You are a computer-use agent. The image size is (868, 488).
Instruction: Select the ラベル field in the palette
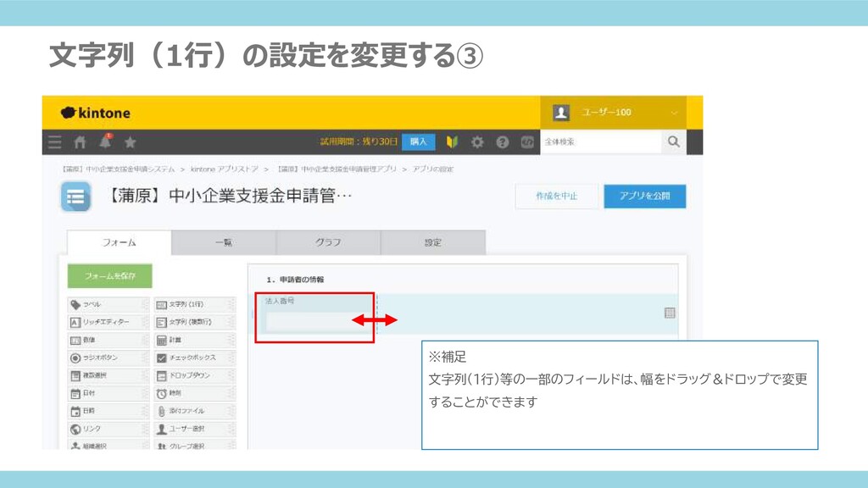tap(108, 304)
